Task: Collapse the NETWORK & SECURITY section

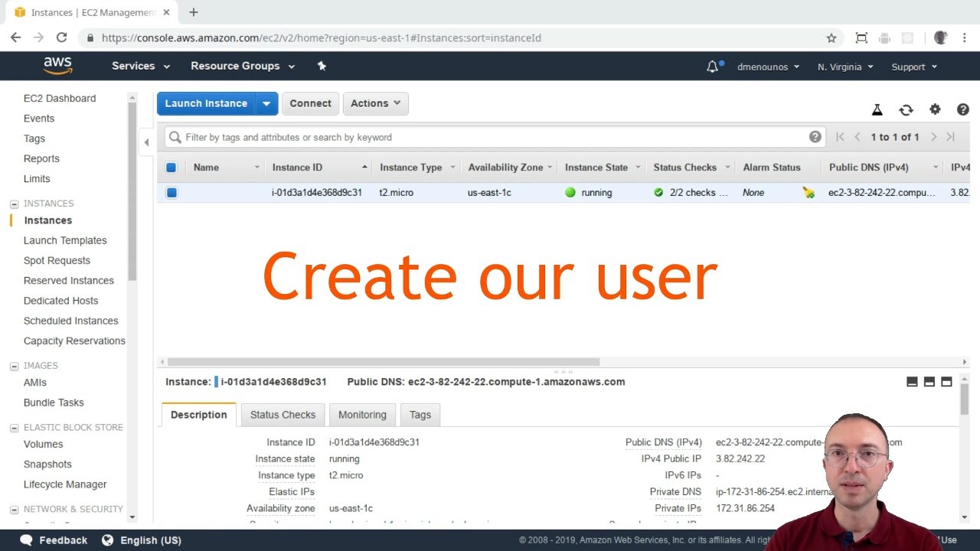Action: click(x=14, y=510)
